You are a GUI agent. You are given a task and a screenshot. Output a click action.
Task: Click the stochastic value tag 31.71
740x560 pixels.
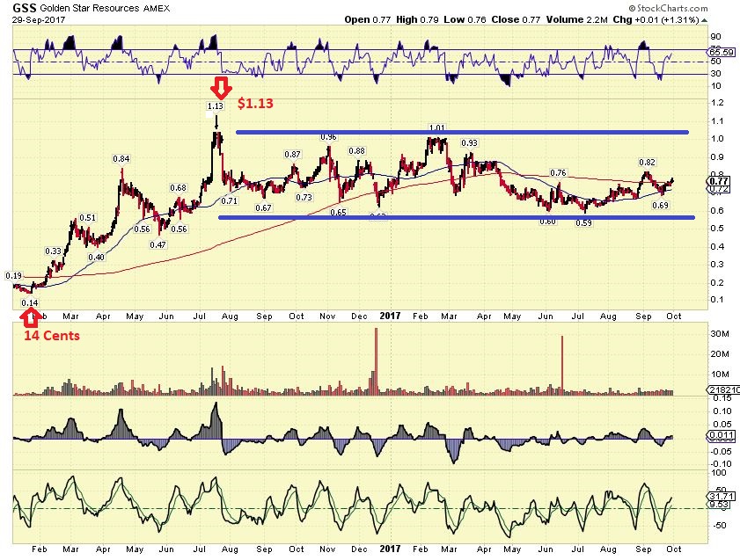[722, 497]
